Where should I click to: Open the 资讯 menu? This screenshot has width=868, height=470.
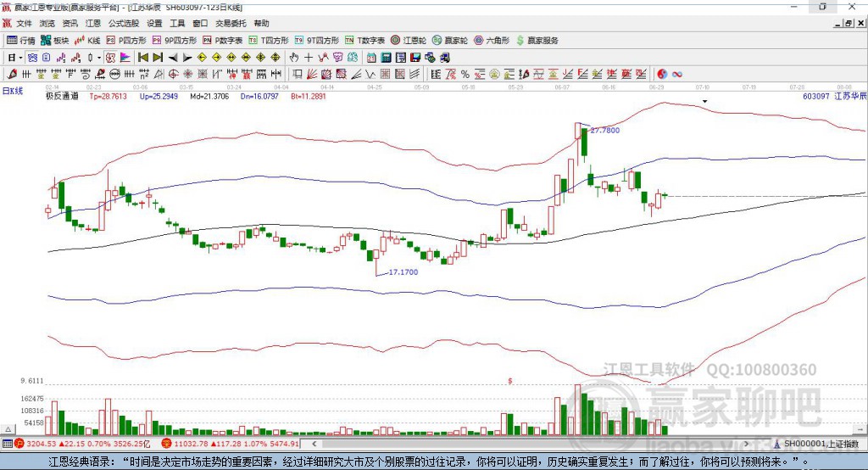[70, 23]
